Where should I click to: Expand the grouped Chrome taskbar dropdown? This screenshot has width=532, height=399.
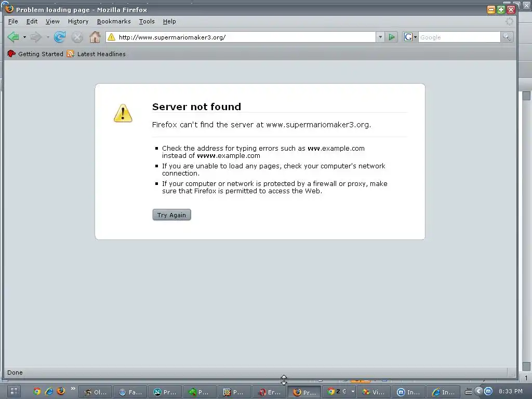353,392
